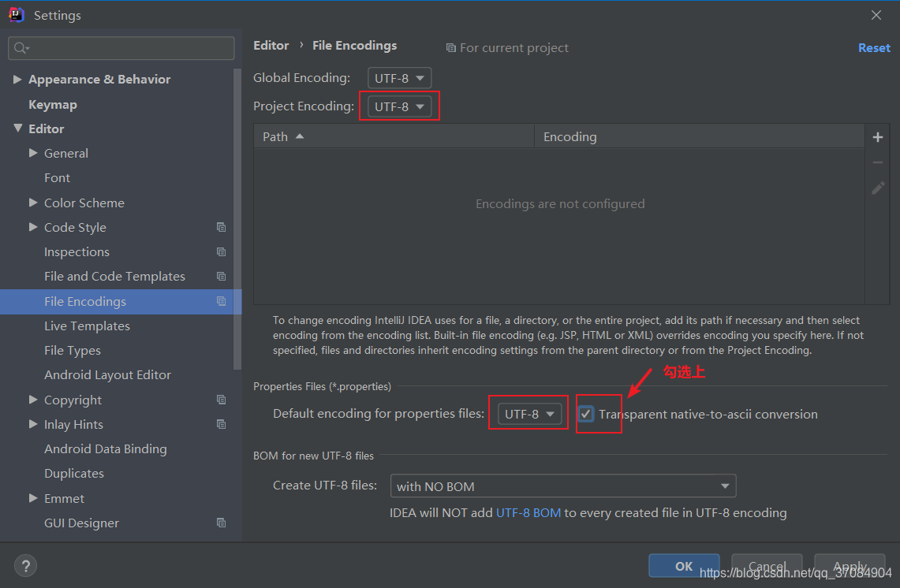Expand Appearance & Behavior section

17,79
